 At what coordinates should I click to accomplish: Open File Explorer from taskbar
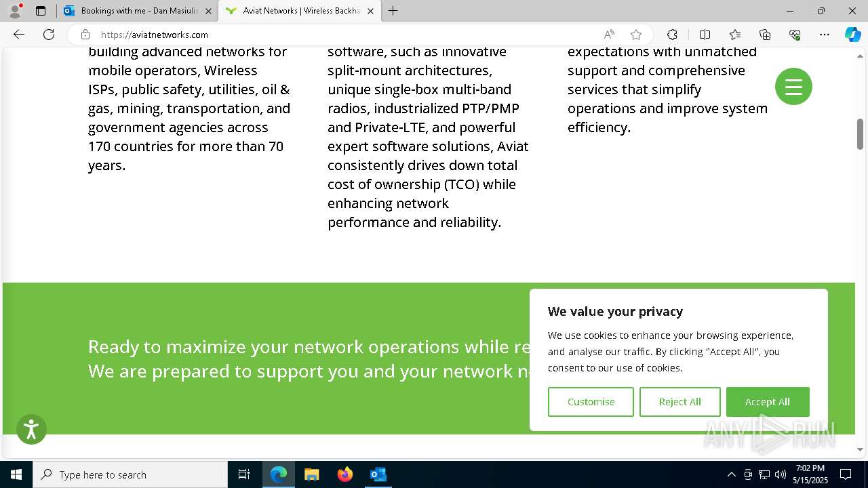pyautogui.click(x=311, y=474)
